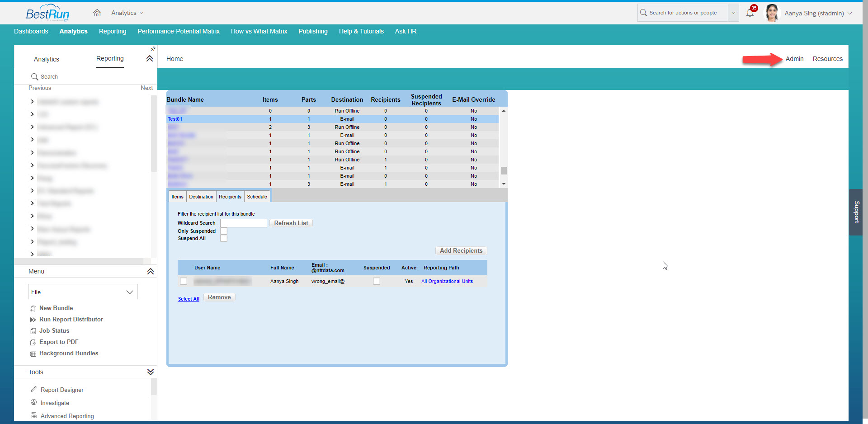868x424 pixels.
Task: Open the Dashboards menu
Action: point(31,31)
